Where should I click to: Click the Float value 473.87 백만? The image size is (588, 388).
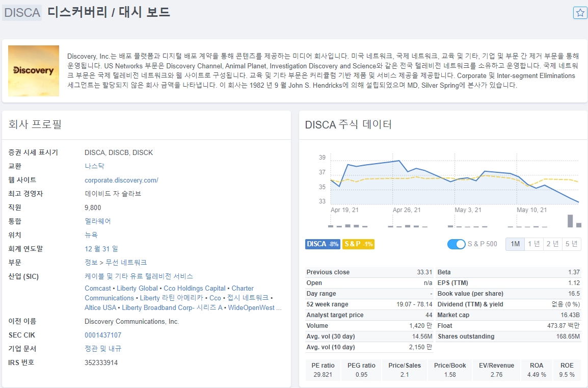(564, 326)
